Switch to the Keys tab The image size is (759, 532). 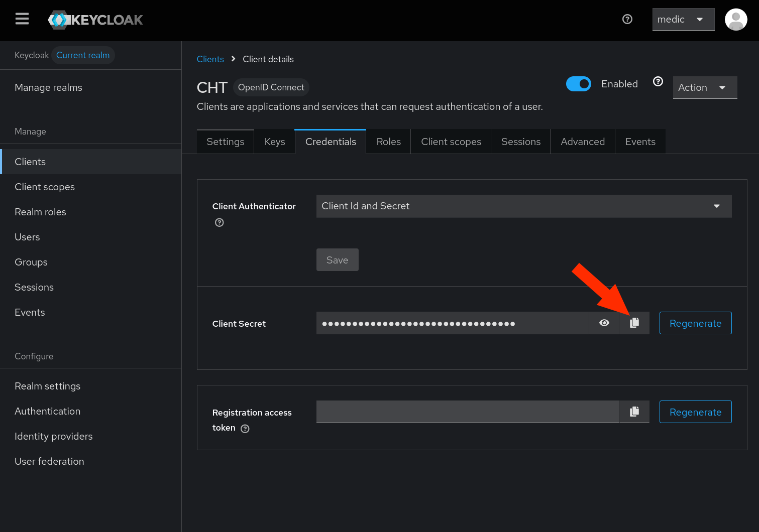coord(275,142)
